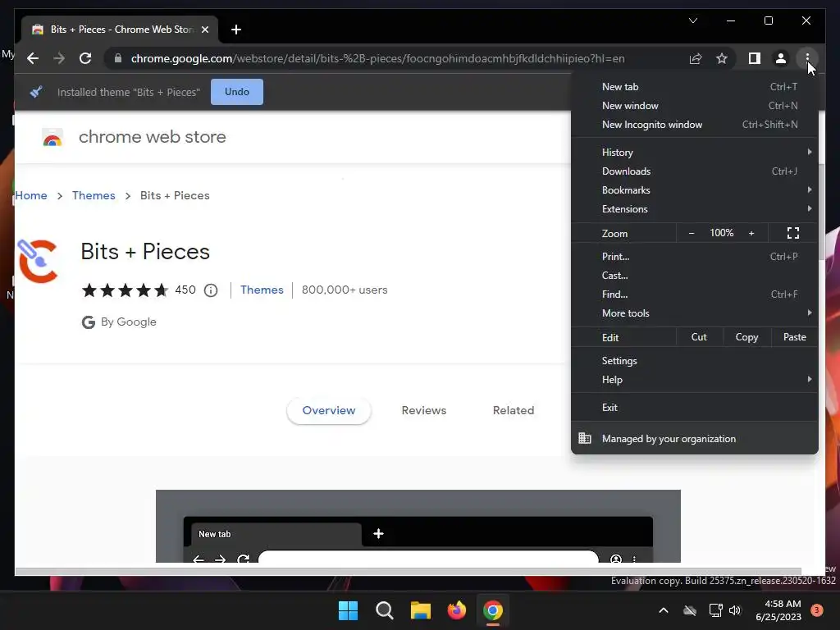Click the 450 ratings count

coord(185,290)
